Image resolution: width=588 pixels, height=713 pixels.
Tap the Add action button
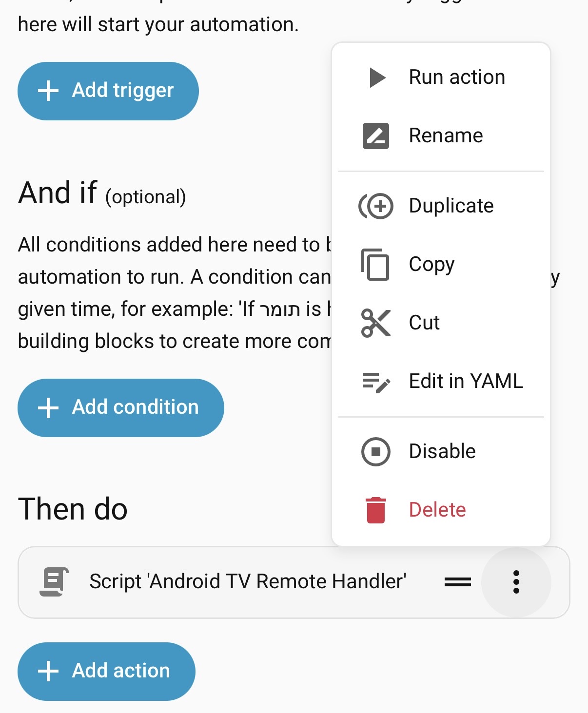coord(106,671)
